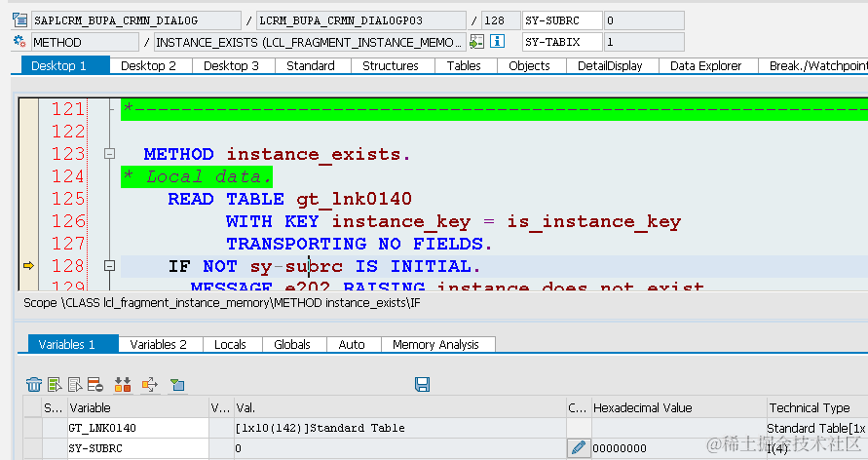Click the 00000000 hexadecimal value cell
Viewport: 868px width, 460px height.
tap(679, 448)
